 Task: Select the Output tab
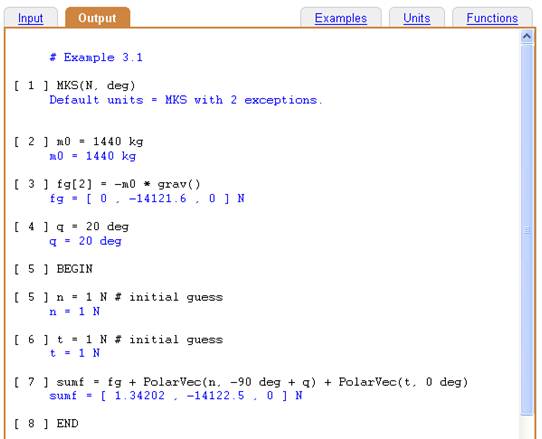click(x=97, y=17)
